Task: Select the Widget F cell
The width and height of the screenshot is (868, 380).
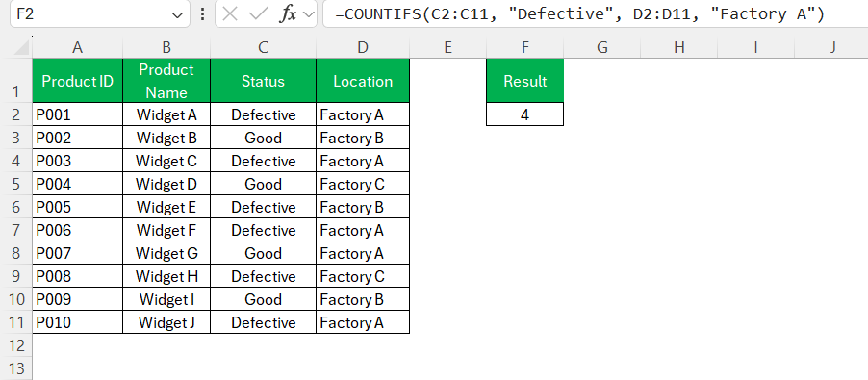Action: coord(166,230)
